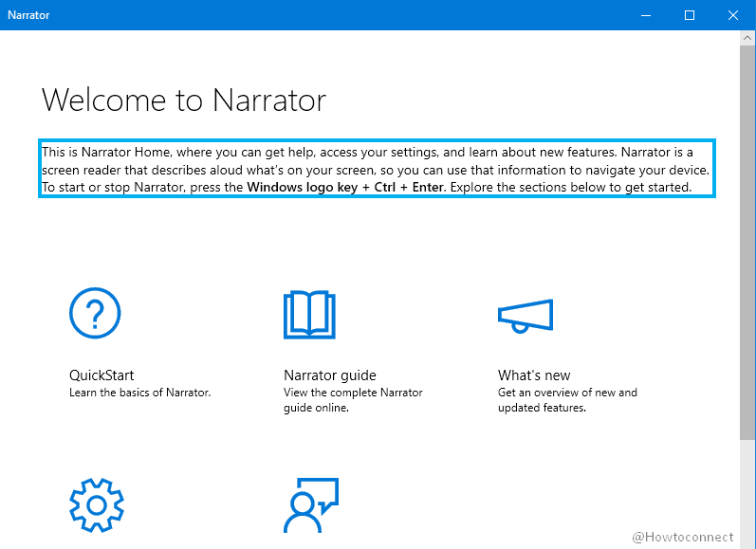Click 'Get an overview of new and updated features.' text
Image resolution: width=756 pixels, height=549 pixels.
point(567,399)
